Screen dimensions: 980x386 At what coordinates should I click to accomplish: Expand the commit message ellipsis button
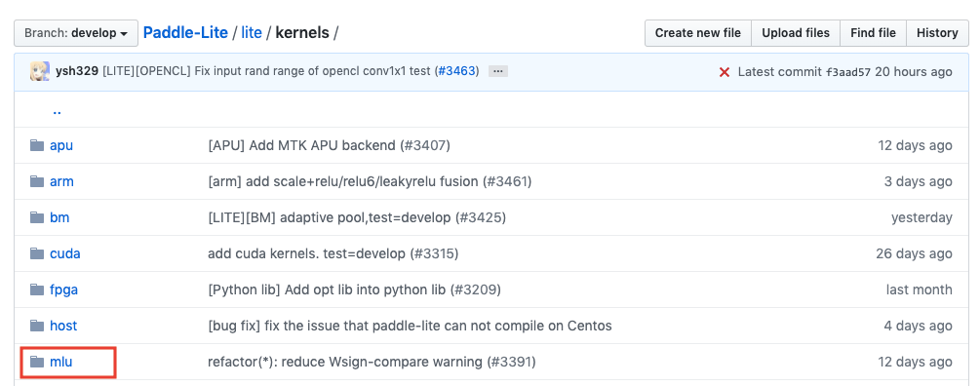pyautogui.click(x=497, y=72)
